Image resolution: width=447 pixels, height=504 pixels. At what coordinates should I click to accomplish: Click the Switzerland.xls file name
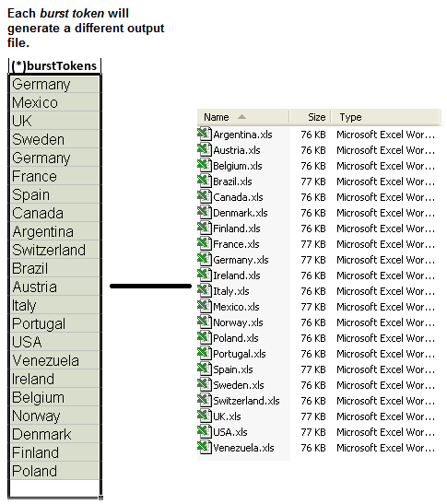(246, 401)
